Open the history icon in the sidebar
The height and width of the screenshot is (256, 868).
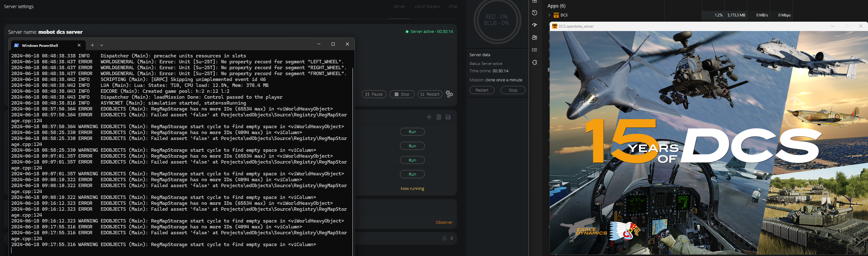535,13
